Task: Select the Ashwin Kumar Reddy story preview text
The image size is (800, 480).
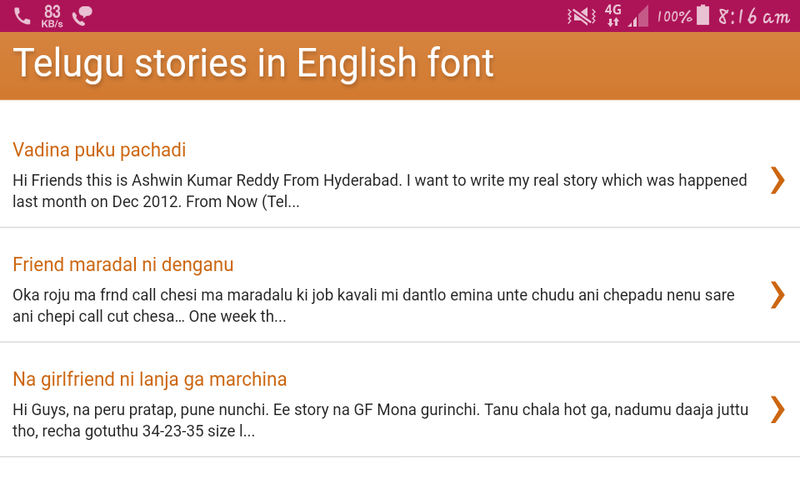Action: point(380,191)
